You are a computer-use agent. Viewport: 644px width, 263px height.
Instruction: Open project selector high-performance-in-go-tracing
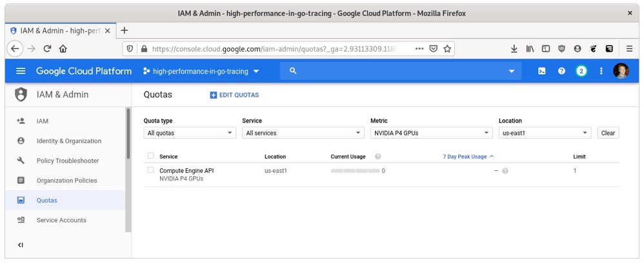(201, 72)
